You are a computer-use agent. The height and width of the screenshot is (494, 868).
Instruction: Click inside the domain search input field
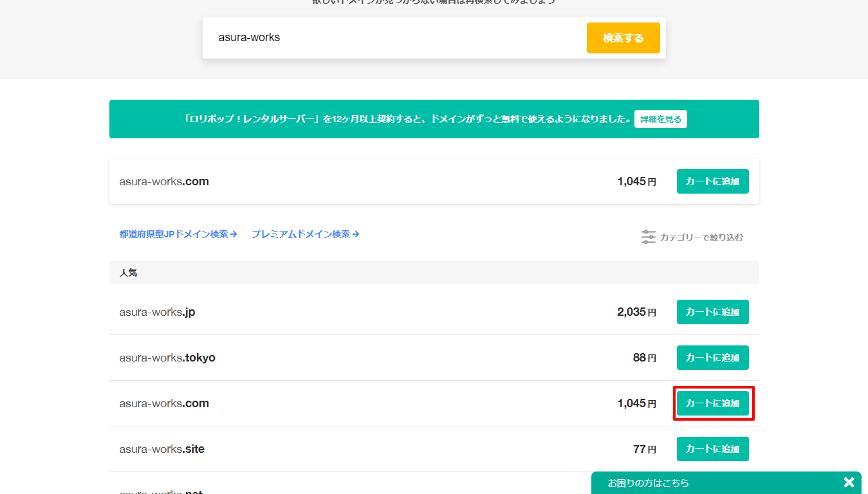coord(386,37)
